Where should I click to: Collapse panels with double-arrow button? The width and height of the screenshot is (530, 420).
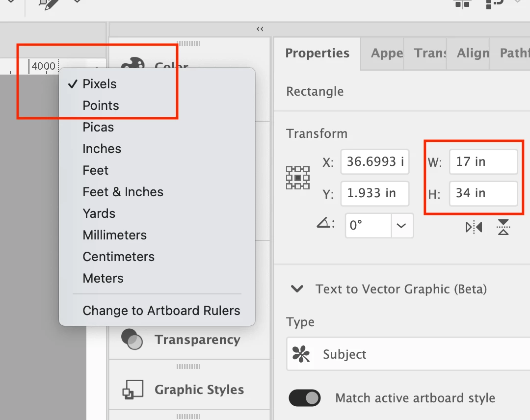pos(260,29)
